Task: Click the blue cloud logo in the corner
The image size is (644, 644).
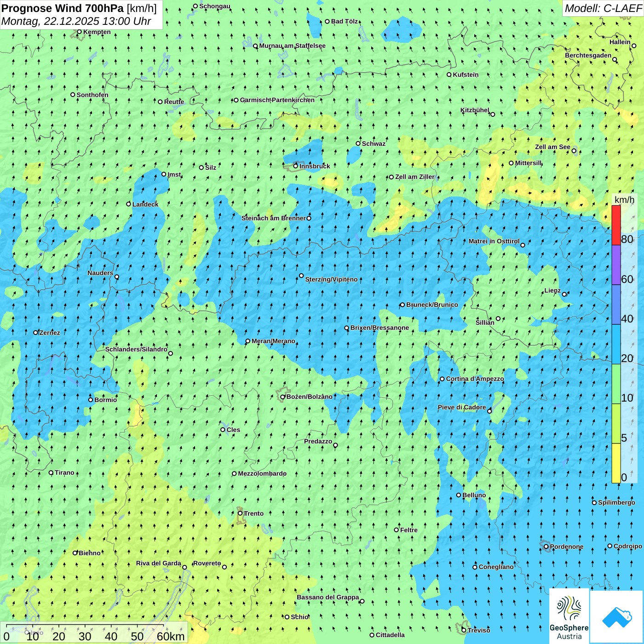Action: pos(616,617)
